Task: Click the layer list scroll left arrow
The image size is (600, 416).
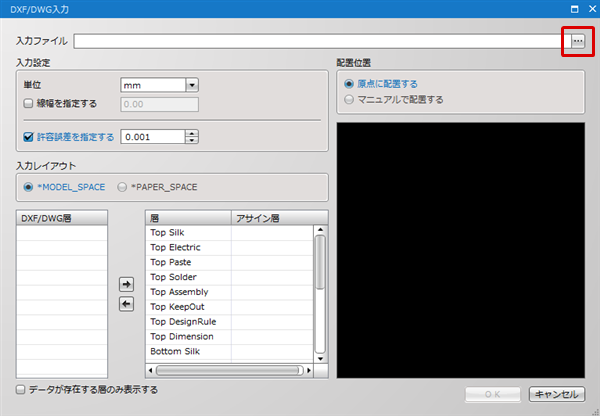Action: coord(150,370)
